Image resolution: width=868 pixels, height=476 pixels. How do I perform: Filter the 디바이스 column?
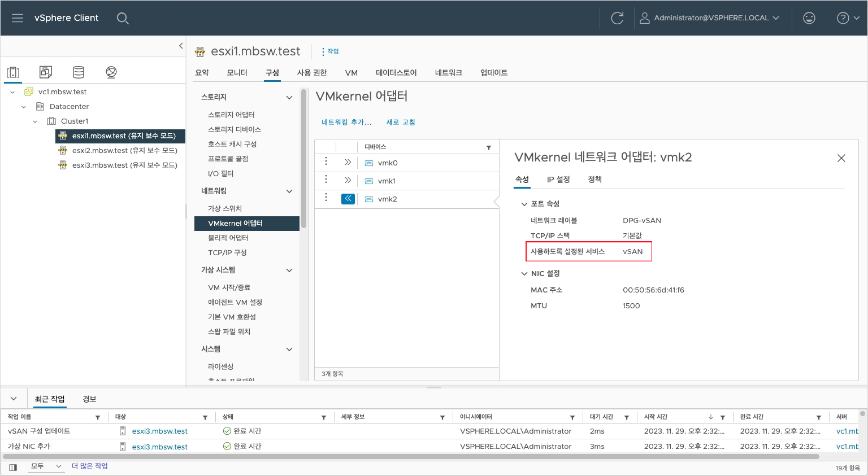pos(489,147)
